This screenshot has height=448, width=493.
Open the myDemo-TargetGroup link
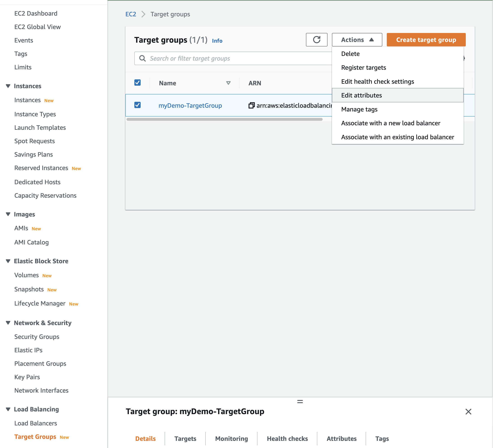pos(190,105)
